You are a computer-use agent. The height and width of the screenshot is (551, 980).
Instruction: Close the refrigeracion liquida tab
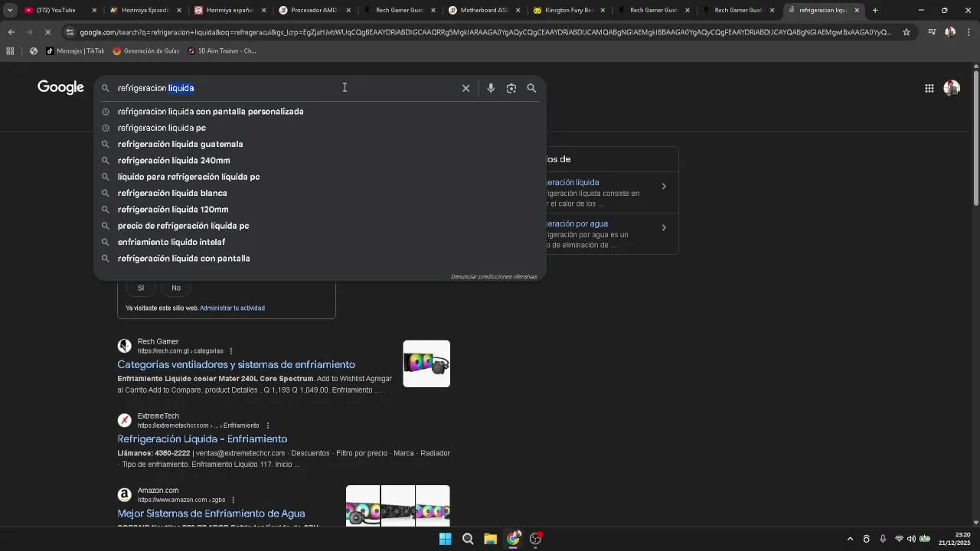[857, 10]
